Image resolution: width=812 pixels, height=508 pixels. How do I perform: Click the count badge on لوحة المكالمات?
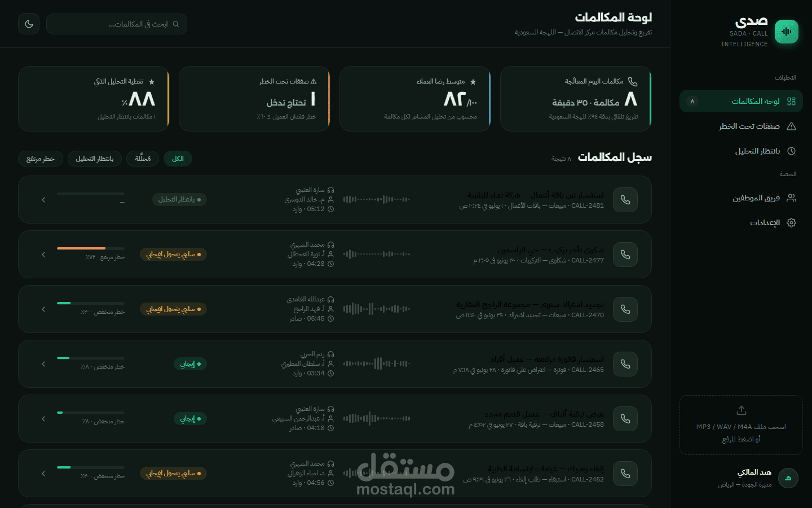[x=692, y=101]
